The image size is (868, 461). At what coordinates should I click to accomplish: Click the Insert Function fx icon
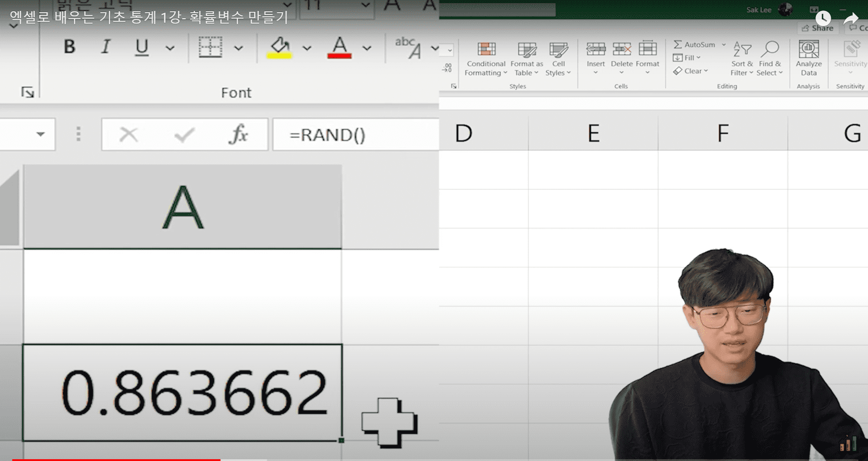coord(239,134)
